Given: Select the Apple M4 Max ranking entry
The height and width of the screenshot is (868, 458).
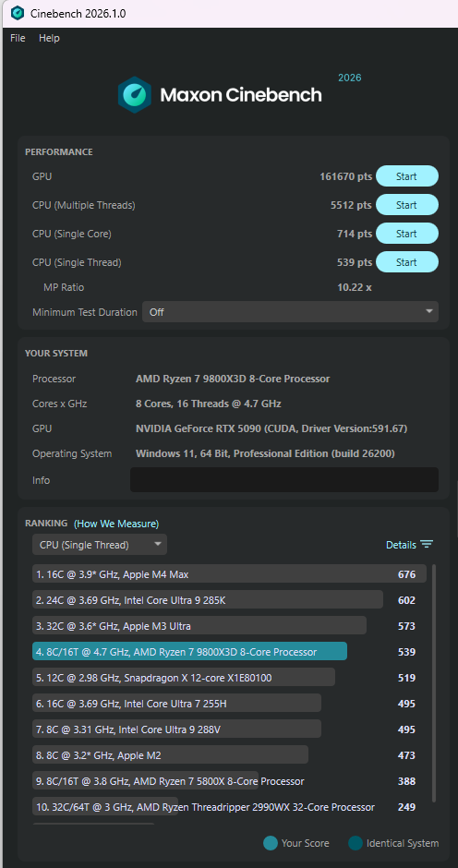Looking at the screenshot, I should coord(229,574).
